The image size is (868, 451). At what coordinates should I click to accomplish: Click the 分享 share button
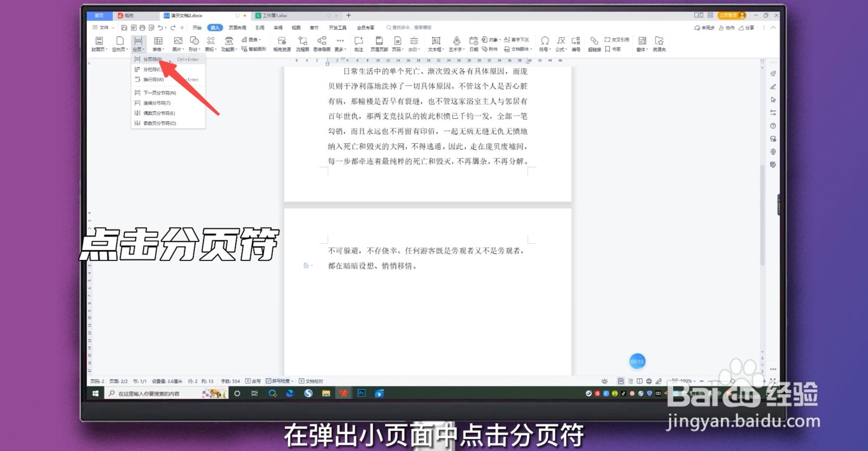point(746,28)
